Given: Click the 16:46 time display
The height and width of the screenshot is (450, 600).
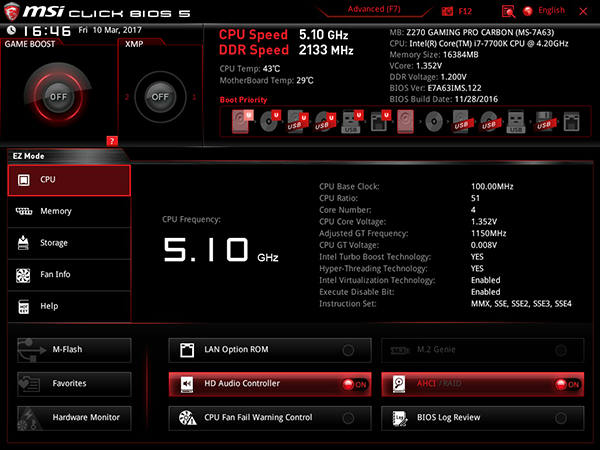Looking at the screenshot, I should 47,31.
